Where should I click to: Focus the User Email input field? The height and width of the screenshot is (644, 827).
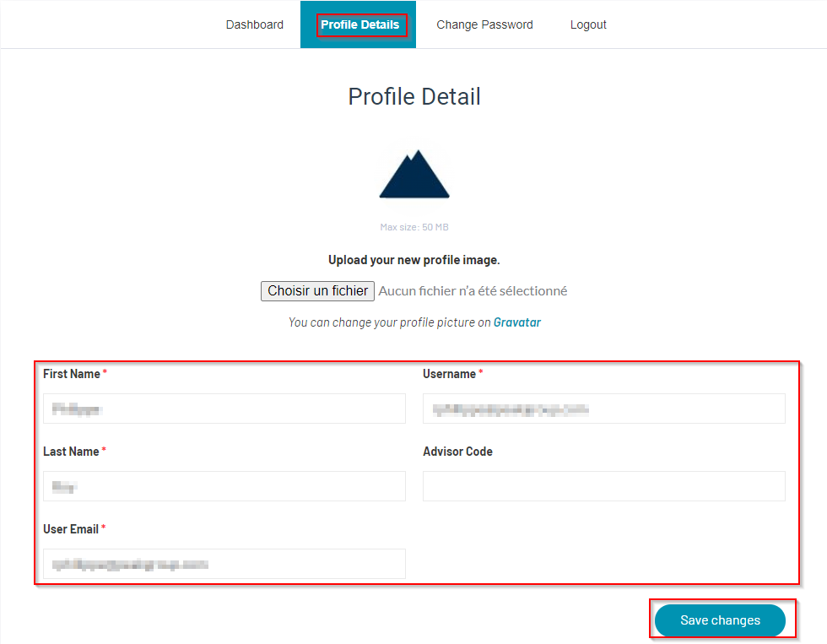pos(224,564)
